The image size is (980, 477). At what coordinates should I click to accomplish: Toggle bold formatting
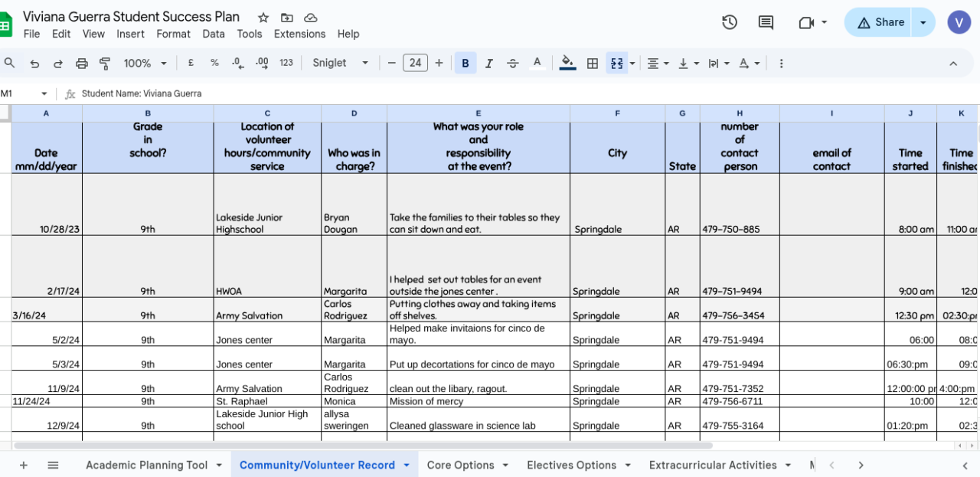(465, 64)
